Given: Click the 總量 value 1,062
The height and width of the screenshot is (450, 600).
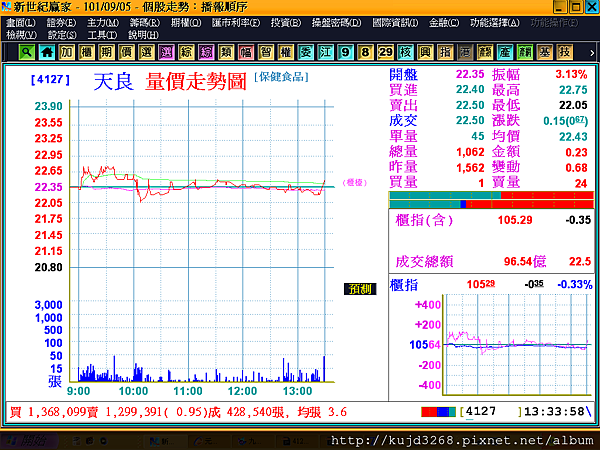Looking at the screenshot, I should coord(470,152).
